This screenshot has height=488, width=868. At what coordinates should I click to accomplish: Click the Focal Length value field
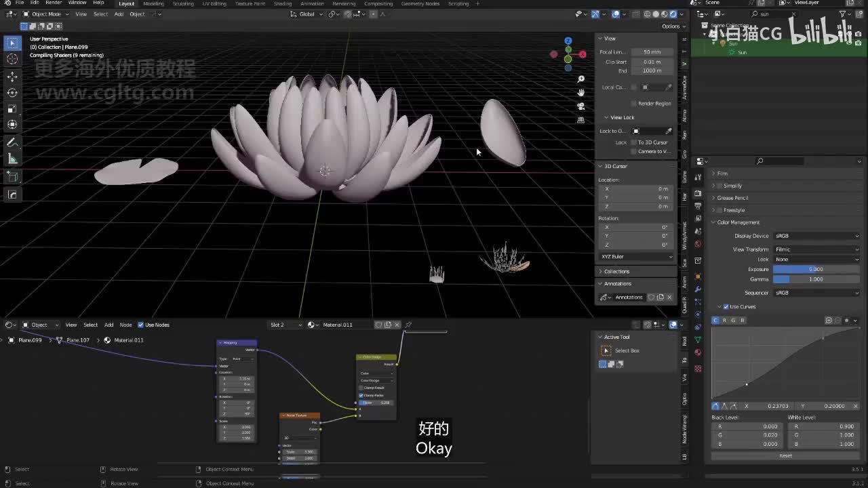(x=652, y=52)
